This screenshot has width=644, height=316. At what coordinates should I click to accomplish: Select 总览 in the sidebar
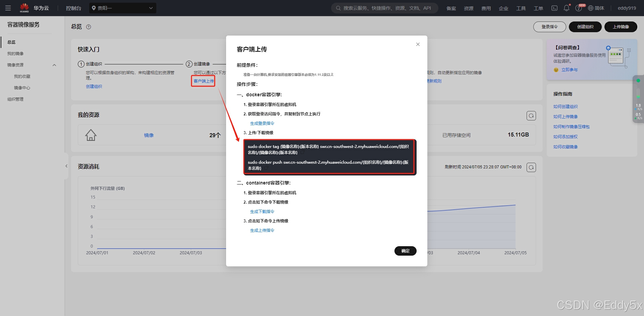coord(11,42)
